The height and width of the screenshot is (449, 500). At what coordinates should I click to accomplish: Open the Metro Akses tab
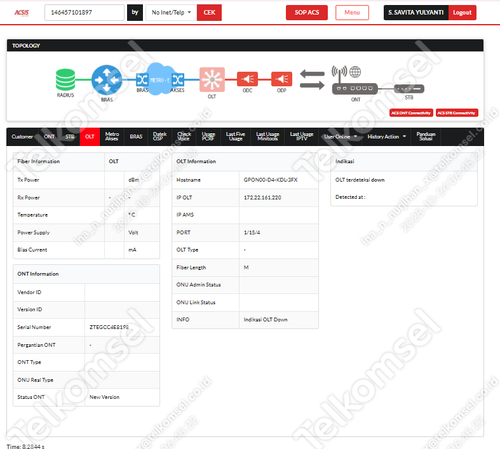(112, 137)
